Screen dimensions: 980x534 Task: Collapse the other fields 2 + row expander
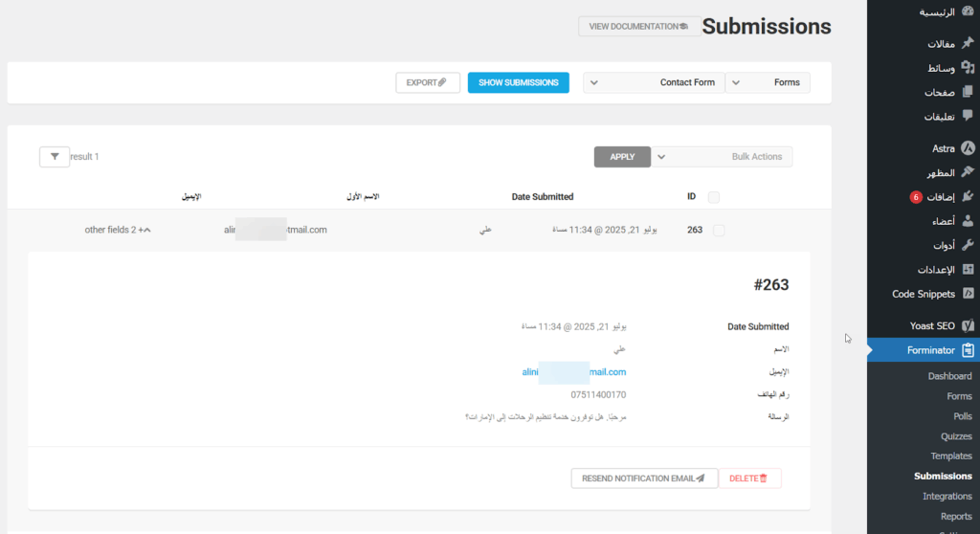click(118, 230)
